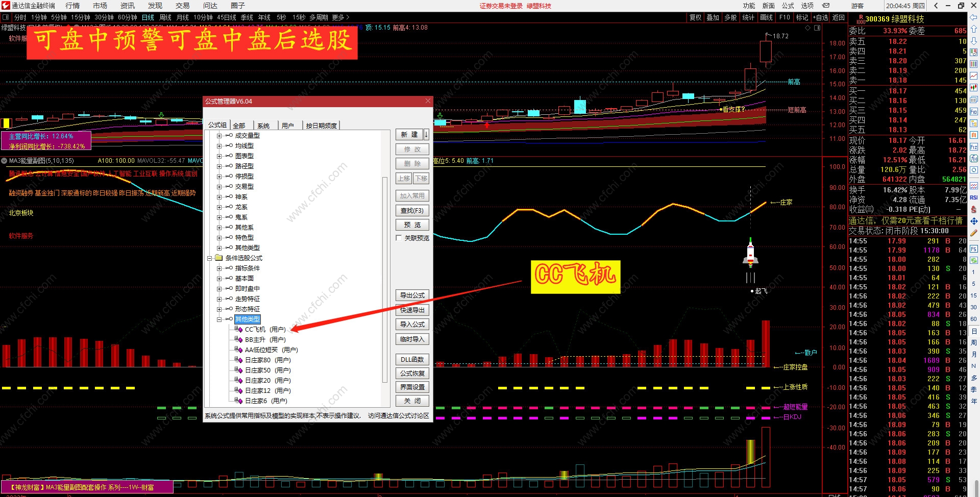Click the 查找(F3) button

tap(412, 210)
